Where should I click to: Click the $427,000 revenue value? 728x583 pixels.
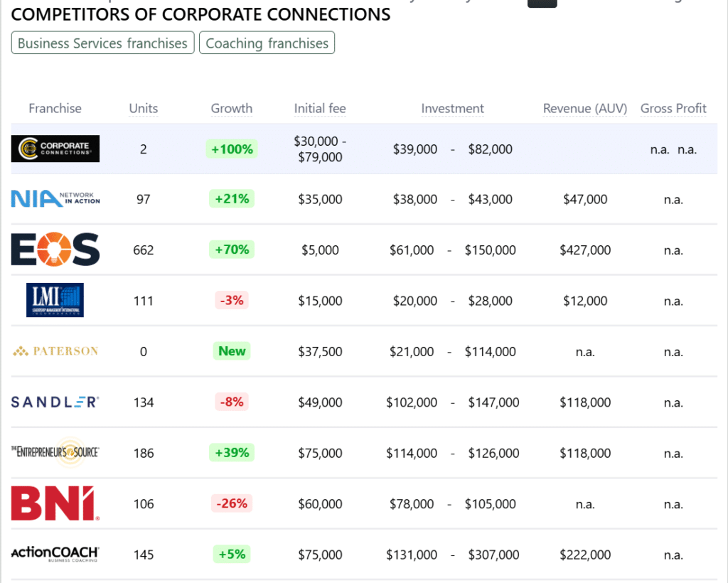pyautogui.click(x=585, y=250)
